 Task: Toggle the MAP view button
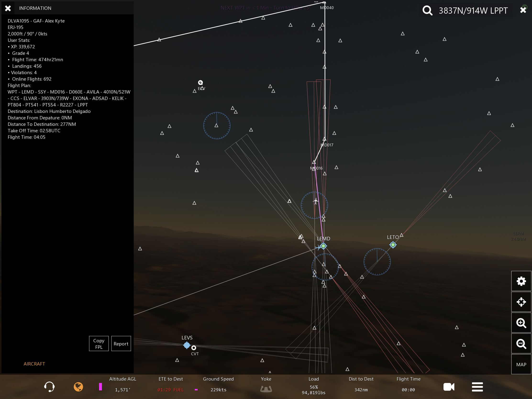pyautogui.click(x=521, y=364)
